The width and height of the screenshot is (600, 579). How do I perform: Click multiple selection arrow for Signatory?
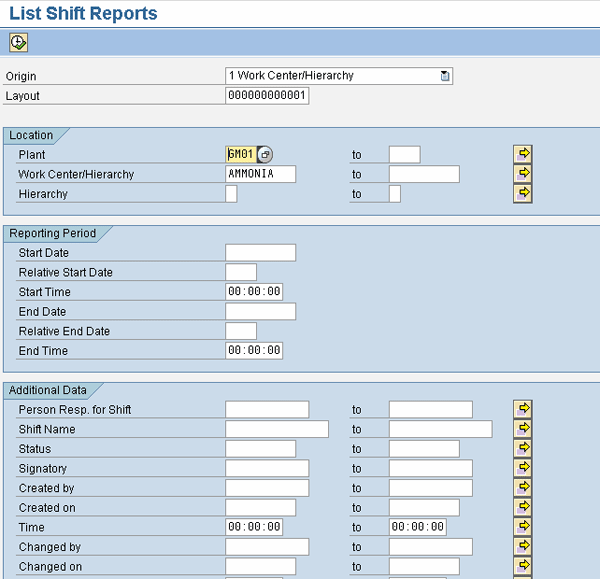coord(522,468)
